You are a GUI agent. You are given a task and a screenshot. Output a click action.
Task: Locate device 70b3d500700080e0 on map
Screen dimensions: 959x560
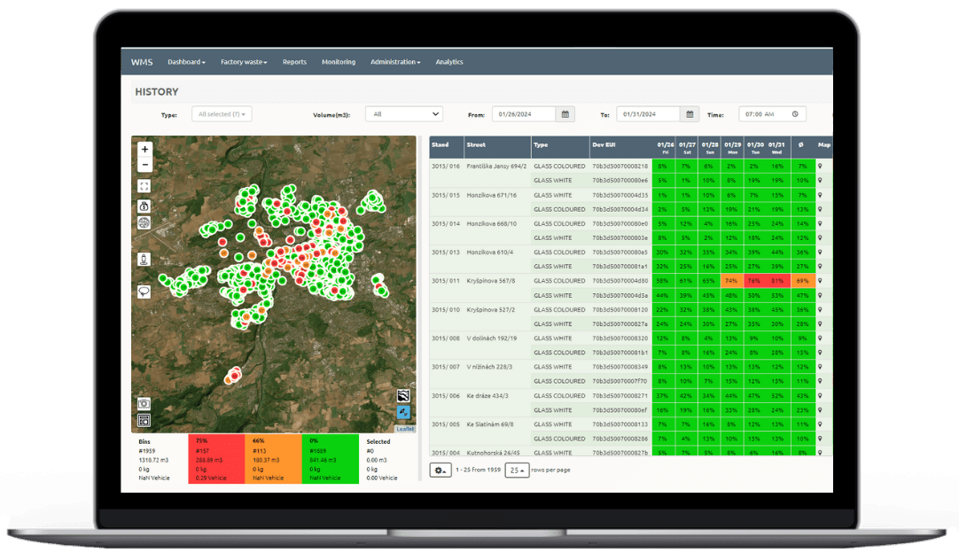(820, 224)
